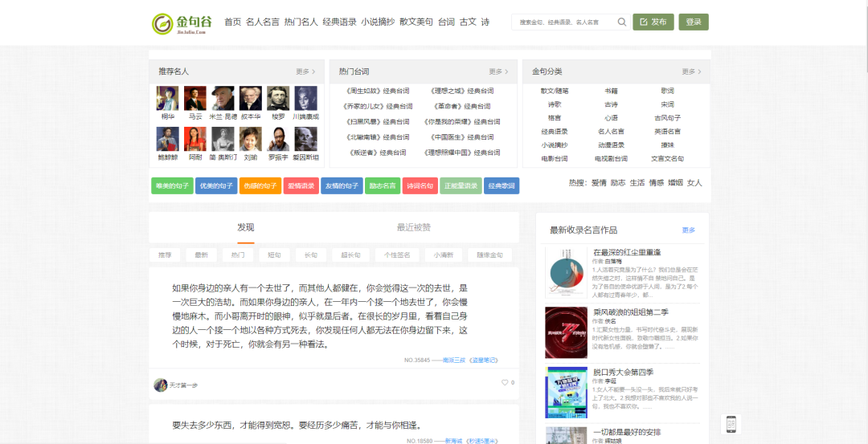Click 更多 link in 最新收录名言作品
This screenshot has width=868, height=444.
(x=689, y=230)
